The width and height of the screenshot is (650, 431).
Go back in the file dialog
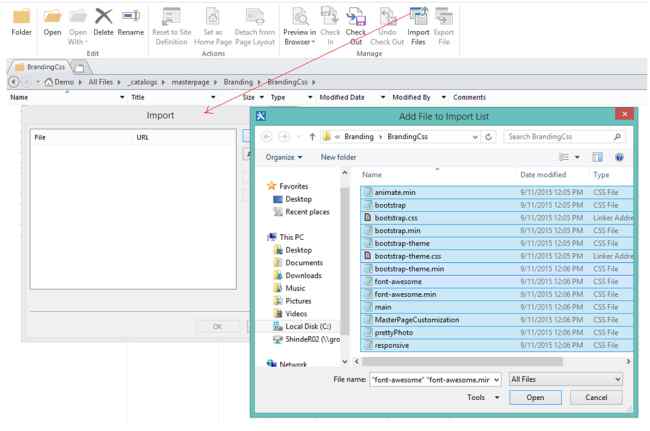tap(267, 137)
